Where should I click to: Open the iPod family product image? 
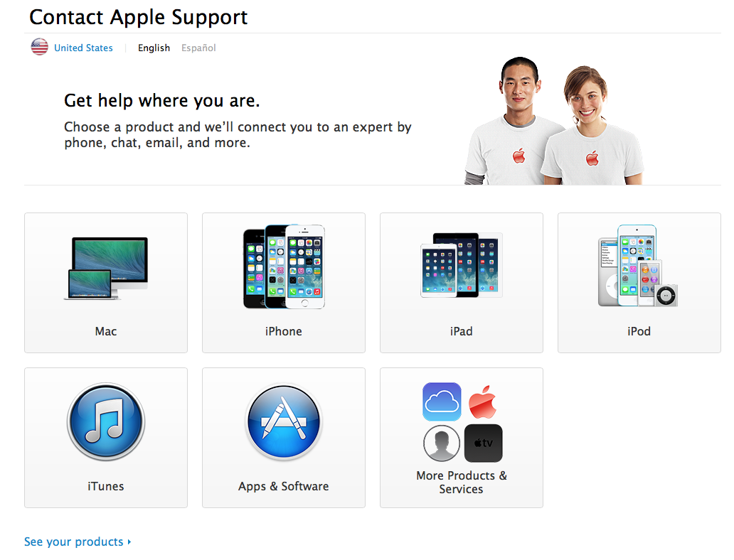click(x=637, y=266)
